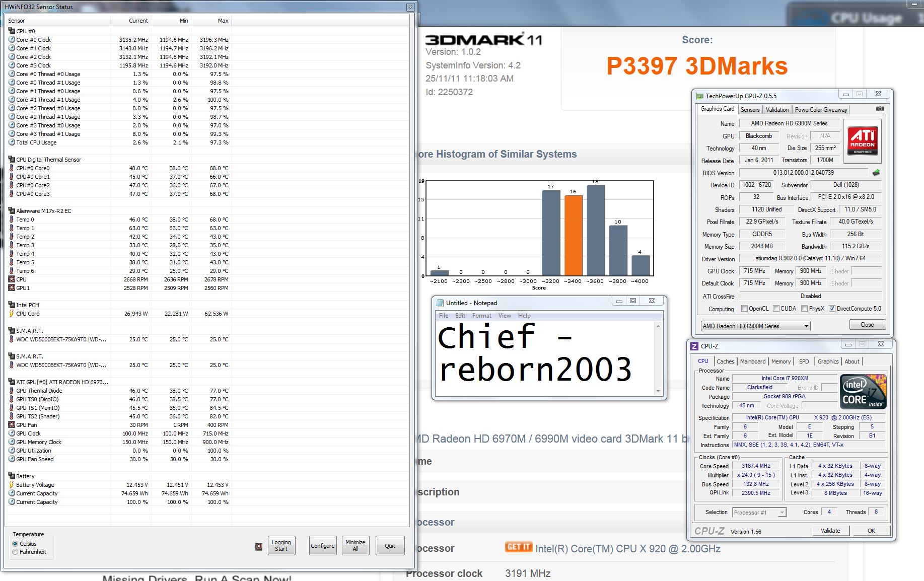This screenshot has width=924, height=581.
Task: Click the Quit button in HWiNFO
Action: (390, 546)
